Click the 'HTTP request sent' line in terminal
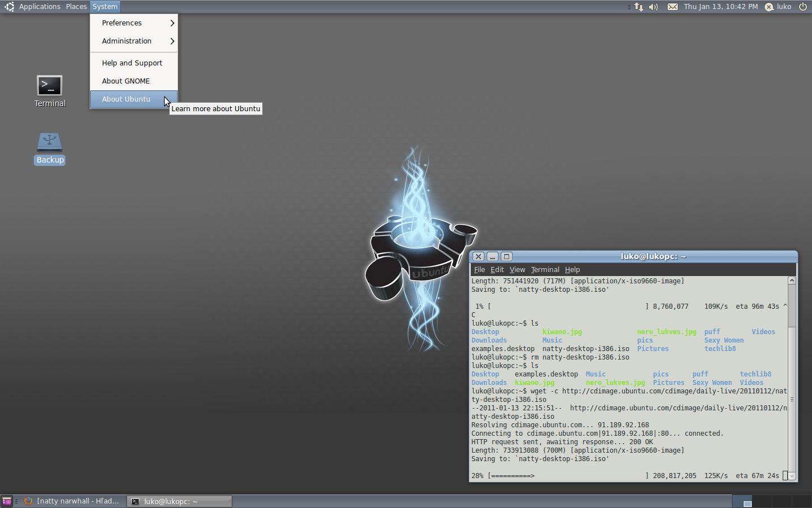 (x=562, y=442)
